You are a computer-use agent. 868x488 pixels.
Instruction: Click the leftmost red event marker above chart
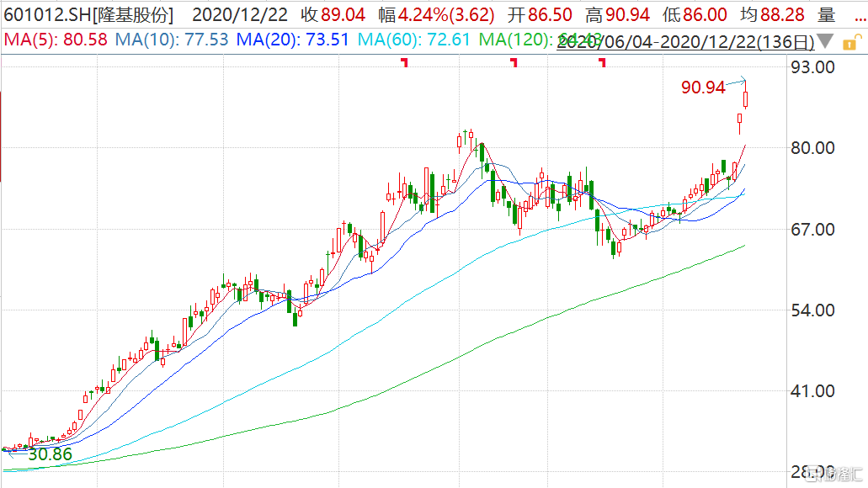click(x=405, y=62)
